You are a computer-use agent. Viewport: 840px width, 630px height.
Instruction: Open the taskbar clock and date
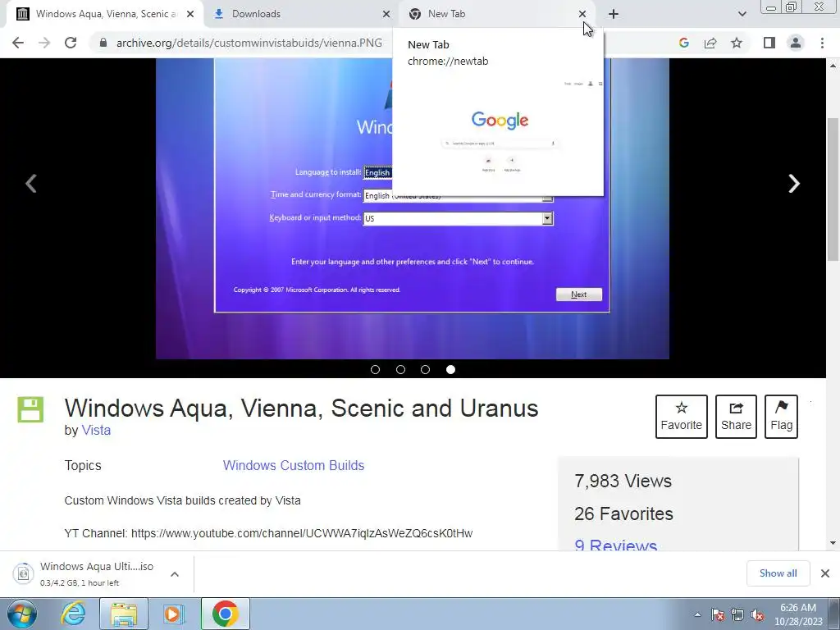798,614
